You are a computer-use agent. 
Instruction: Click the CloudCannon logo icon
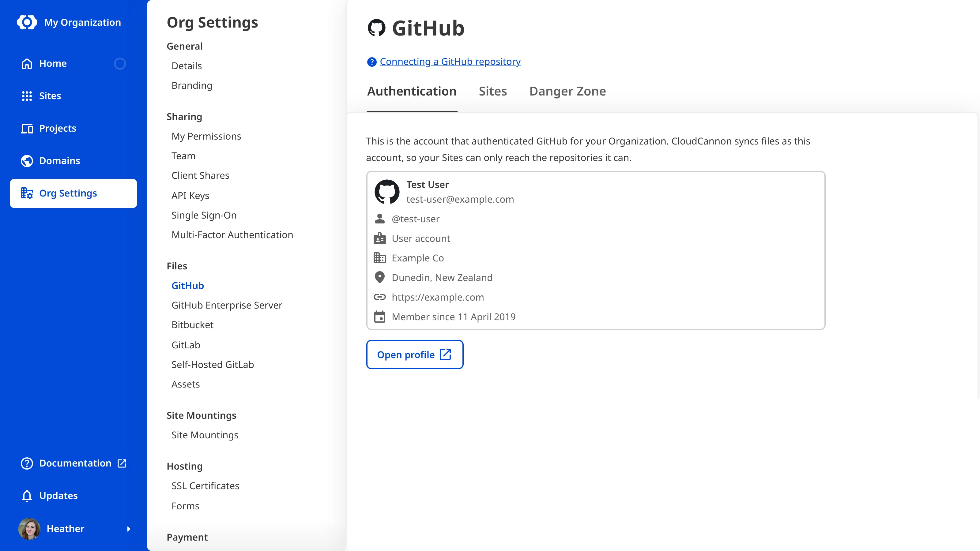tap(27, 22)
